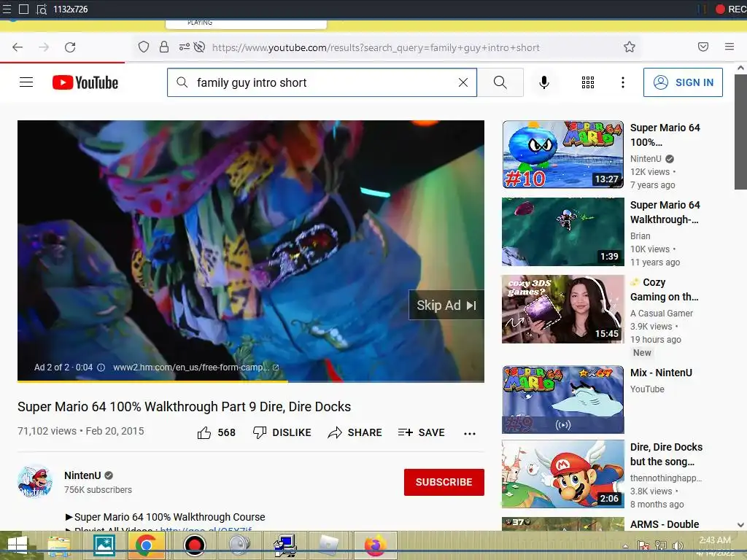This screenshot has width=747, height=560.
Task: Open the Mix - NintenU playlist thumbnail
Action: pos(562,400)
